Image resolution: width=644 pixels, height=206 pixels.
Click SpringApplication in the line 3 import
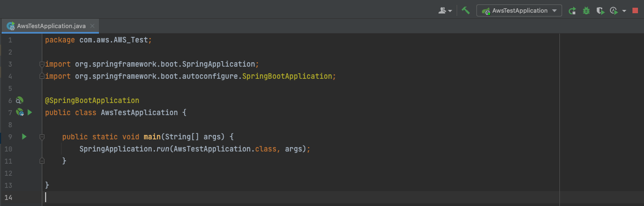pyautogui.click(x=219, y=64)
